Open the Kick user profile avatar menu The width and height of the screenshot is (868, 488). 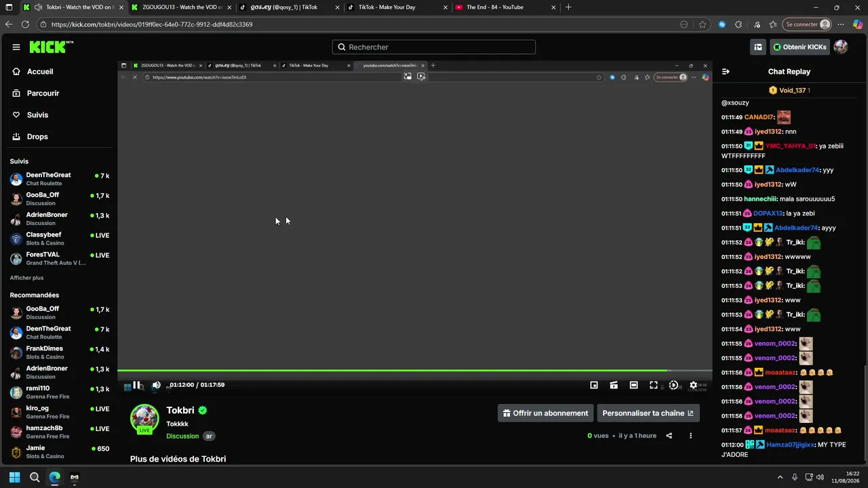point(841,47)
